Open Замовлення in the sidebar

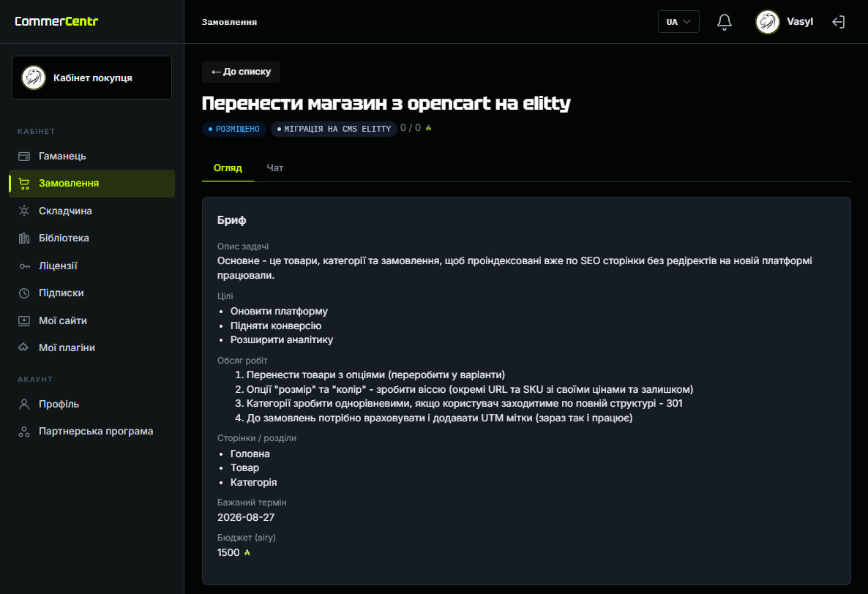point(92,184)
